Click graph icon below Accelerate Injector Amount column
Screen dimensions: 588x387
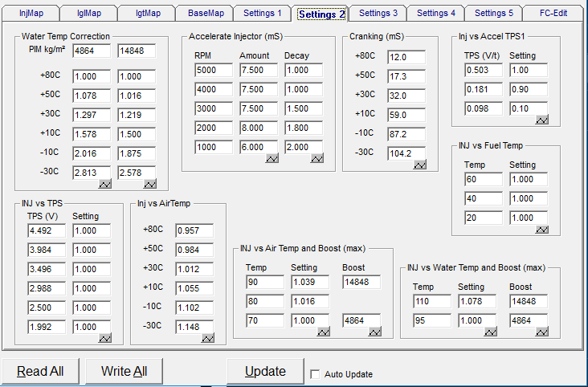coord(272,158)
